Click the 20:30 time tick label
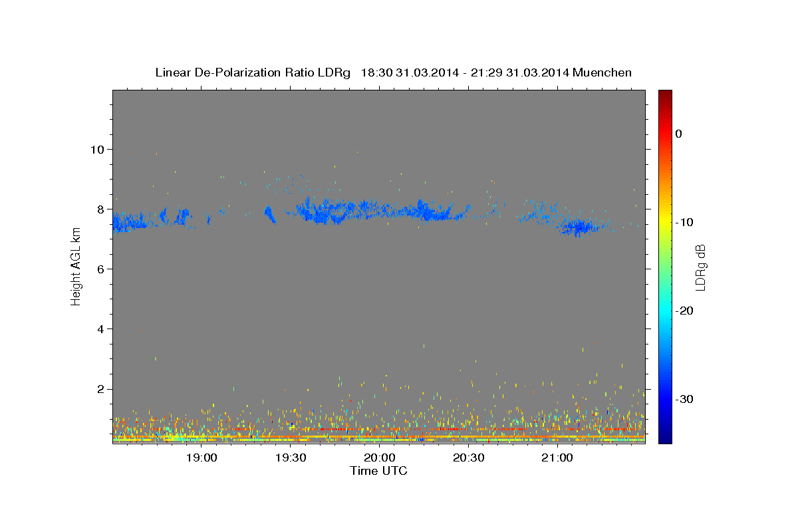The width and height of the screenshot is (798, 532). pos(468,458)
